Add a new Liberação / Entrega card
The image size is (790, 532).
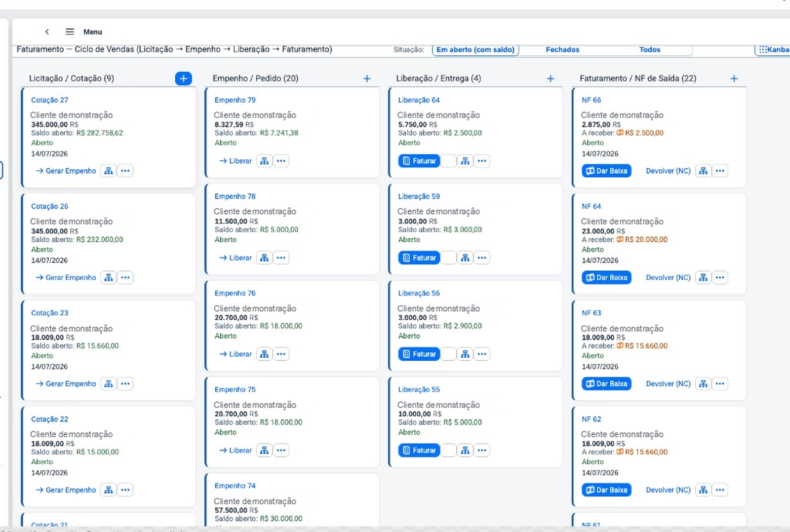click(x=551, y=78)
